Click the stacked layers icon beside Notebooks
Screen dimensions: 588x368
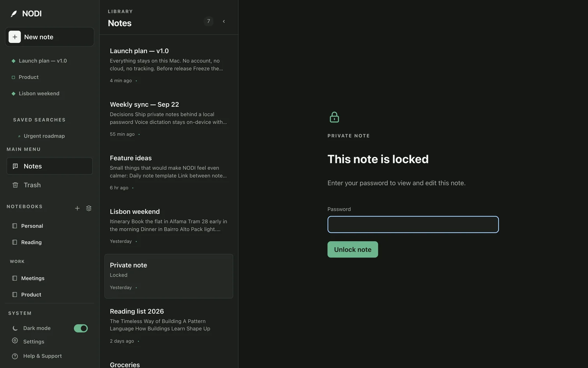[x=89, y=208]
